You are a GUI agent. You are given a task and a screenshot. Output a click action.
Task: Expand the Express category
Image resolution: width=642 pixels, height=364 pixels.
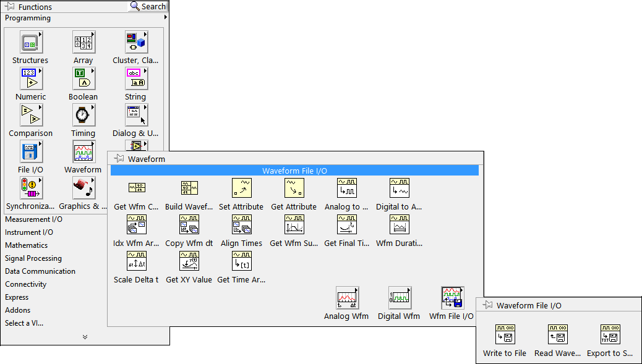click(17, 297)
